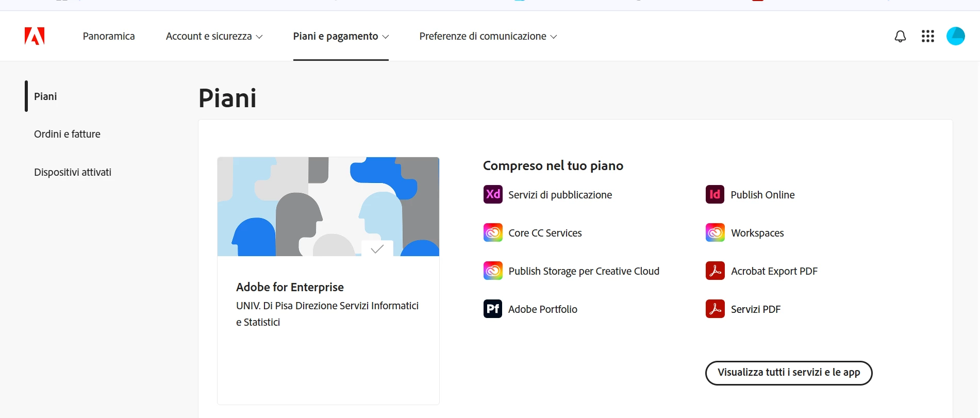Expand the Preferenze di comunicazione chevron

[x=554, y=37]
